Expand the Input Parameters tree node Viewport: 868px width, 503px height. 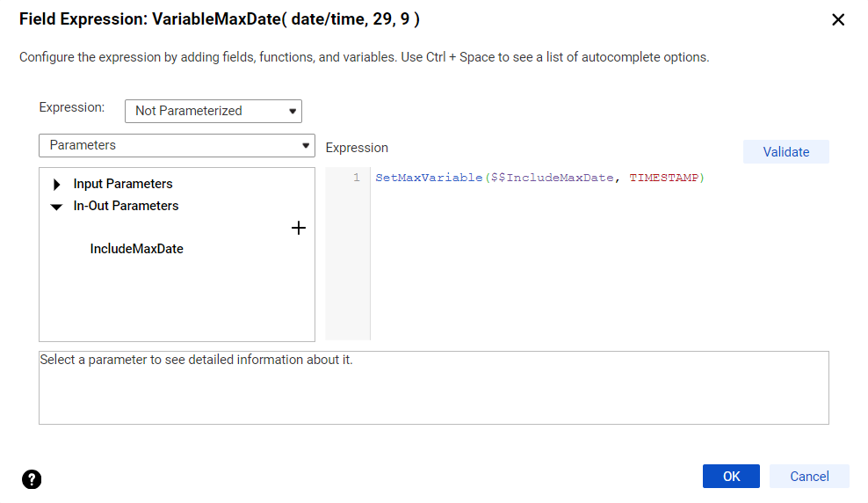(x=56, y=184)
